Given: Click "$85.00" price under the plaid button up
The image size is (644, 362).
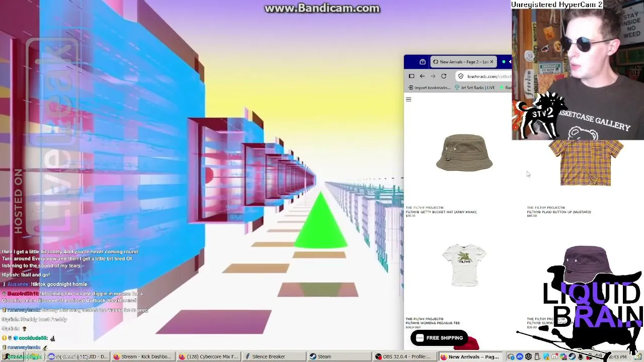Looking at the screenshot, I should tap(532, 216).
